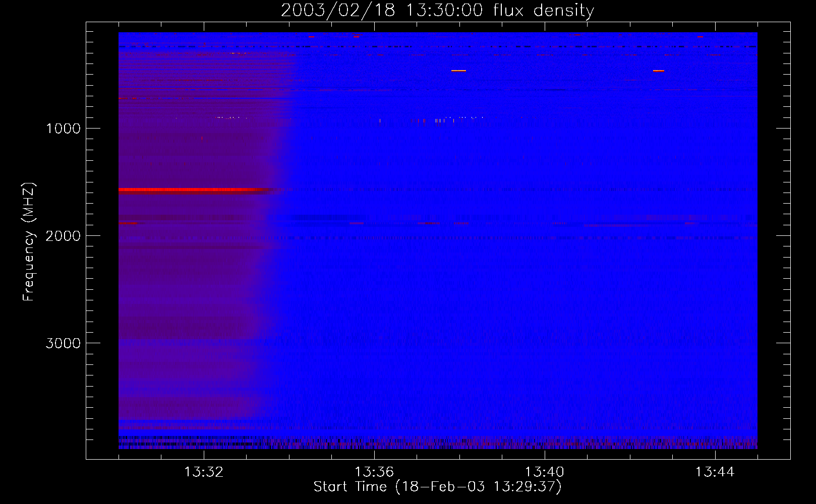This screenshot has height=504, width=816.
Task: Click the "Frequency (MHZ)" axis label
Action: pos(29,242)
